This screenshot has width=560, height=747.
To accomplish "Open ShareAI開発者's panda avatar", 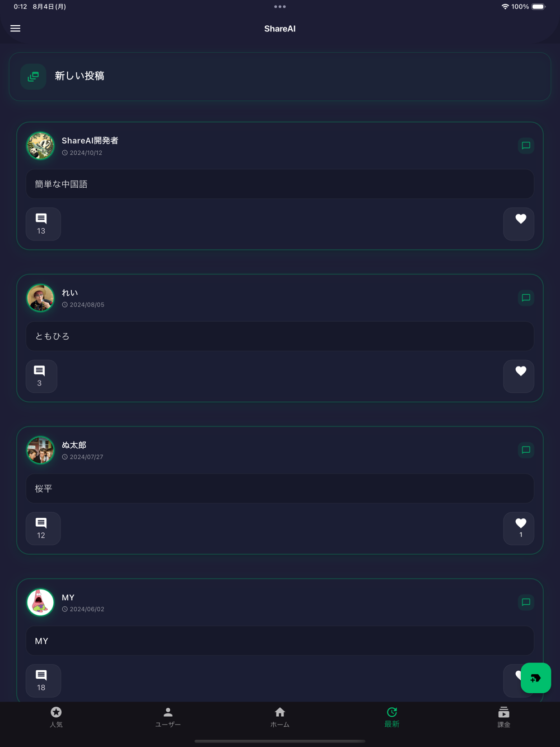I will 40,146.
